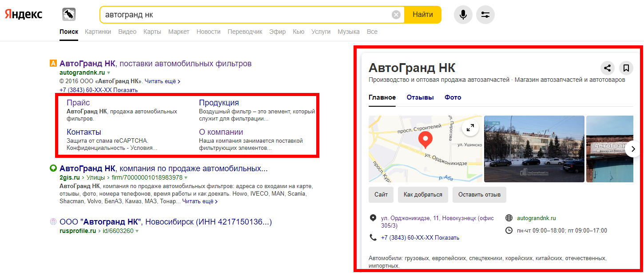
Task: Open the Музыка tab
Action: pos(349,32)
